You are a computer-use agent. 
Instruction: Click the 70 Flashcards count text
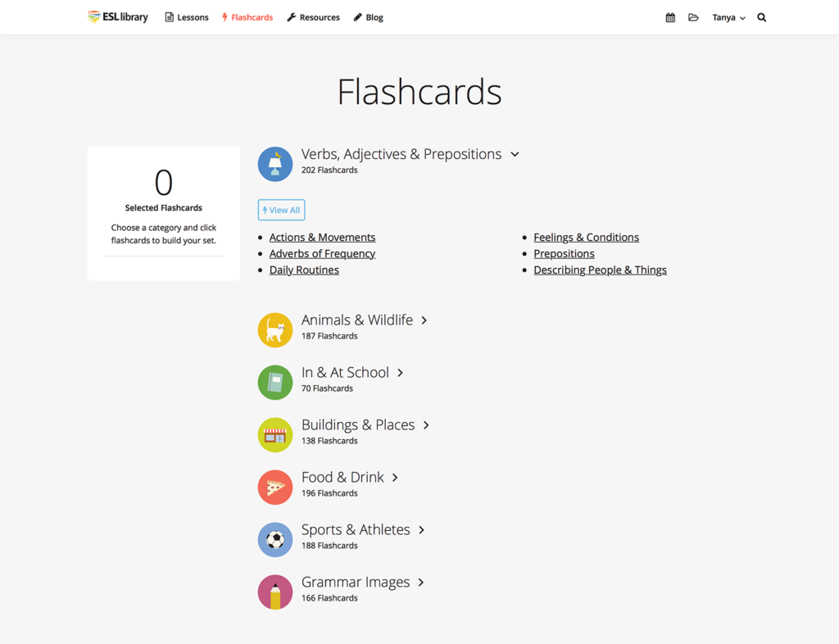(327, 388)
